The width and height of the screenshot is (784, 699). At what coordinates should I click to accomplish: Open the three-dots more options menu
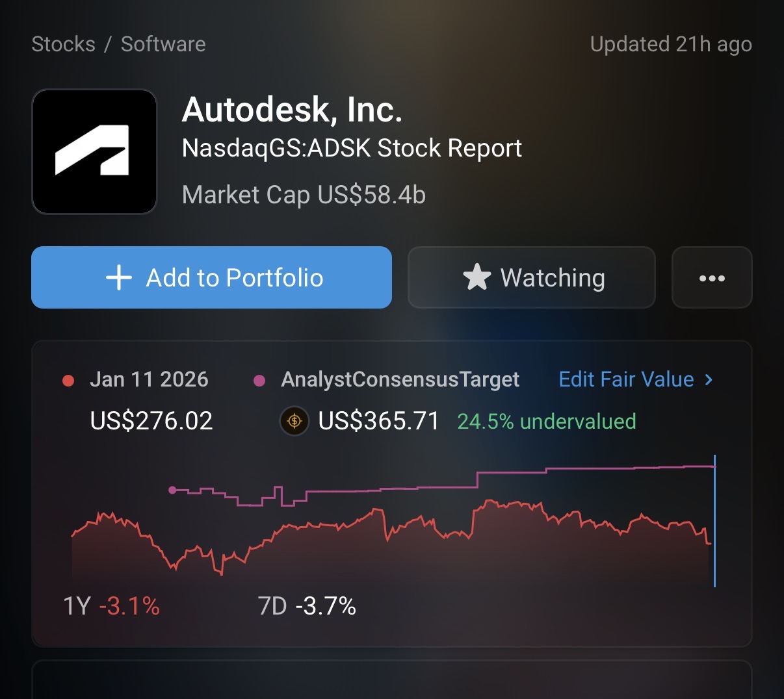(712, 278)
